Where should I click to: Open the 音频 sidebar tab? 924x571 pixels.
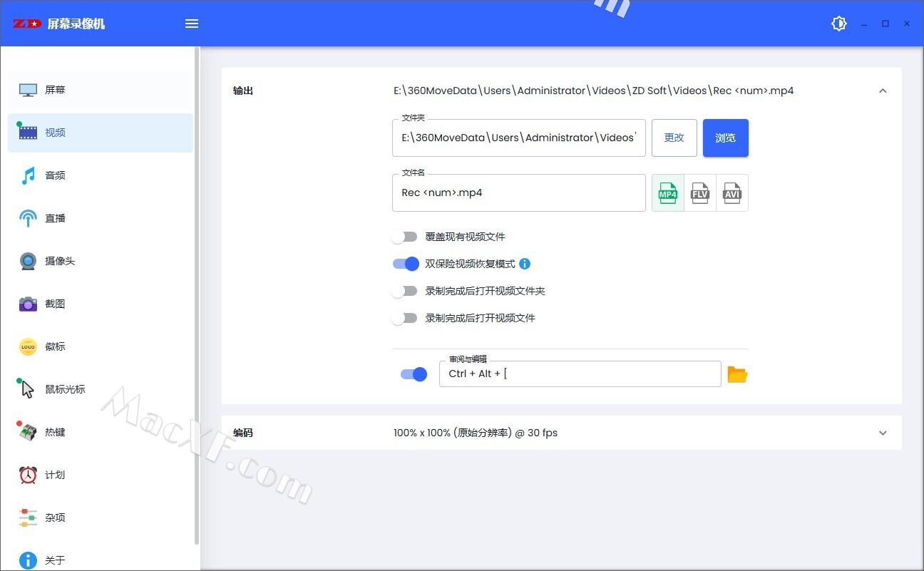click(x=55, y=175)
